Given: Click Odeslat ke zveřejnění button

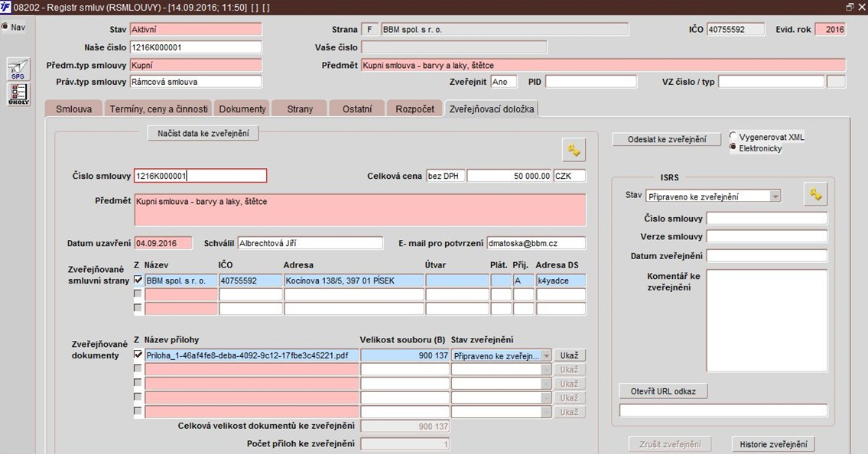Looking at the screenshot, I should [667, 139].
